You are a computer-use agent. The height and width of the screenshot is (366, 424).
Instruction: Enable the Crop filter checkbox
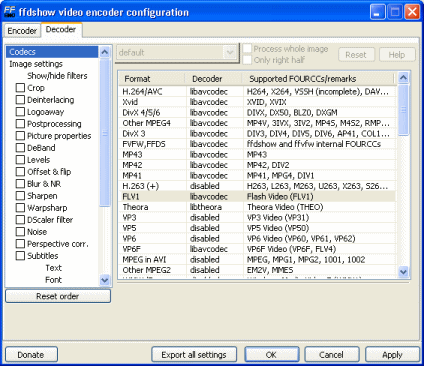(20, 88)
